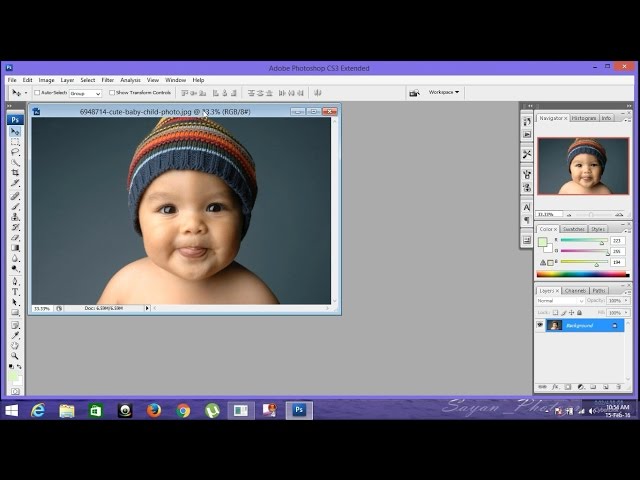640x480 pixels.
Task: Click the layer style fx icon
Action: point(555,387)
